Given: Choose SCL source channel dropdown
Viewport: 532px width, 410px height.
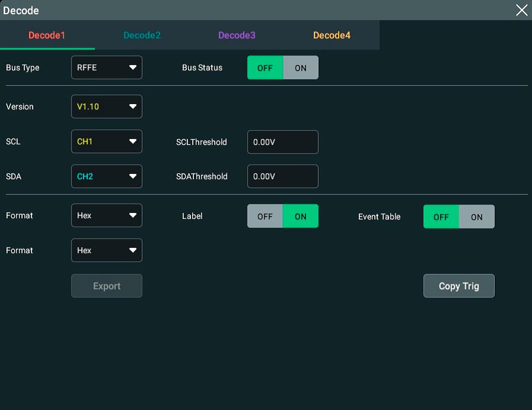Looking at the screenshot, I should pyautogui.click(x=106, y=141).
